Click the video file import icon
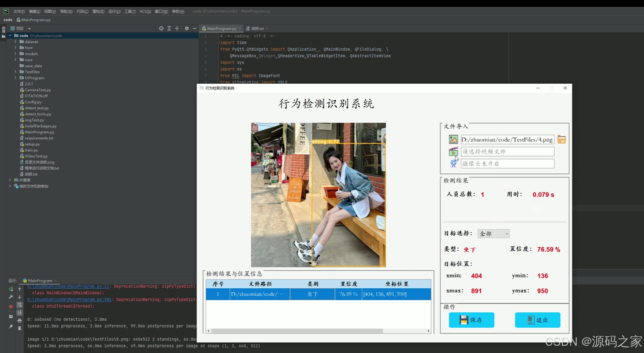The height and width of the screenshot is (353, 644). click(453, 152)
